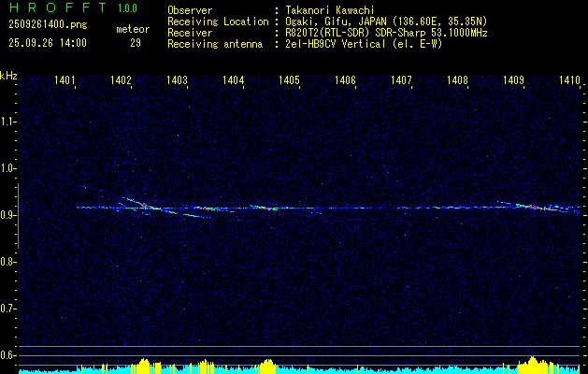Click the red meteor echo near 1402
588x374 pixels.
[x=144, y=205]
